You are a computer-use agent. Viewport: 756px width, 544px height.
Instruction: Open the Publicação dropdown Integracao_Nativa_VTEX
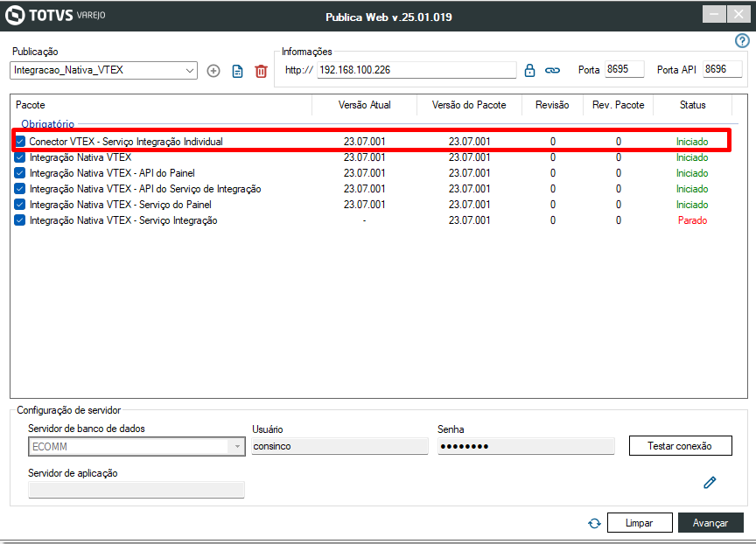(103, 70)
